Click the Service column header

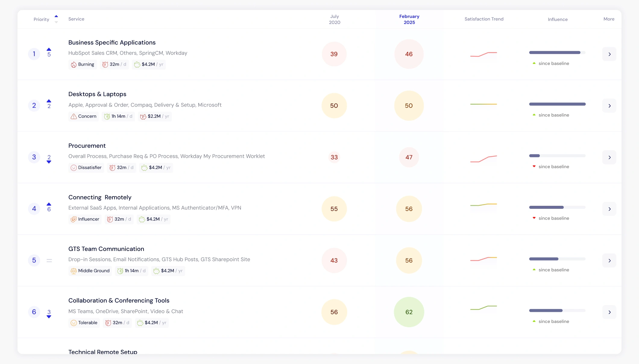coord(76,19)
